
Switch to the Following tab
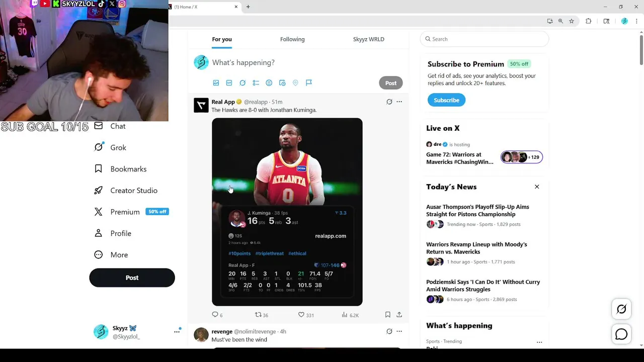pyautogui.click(x=292, y=39)
